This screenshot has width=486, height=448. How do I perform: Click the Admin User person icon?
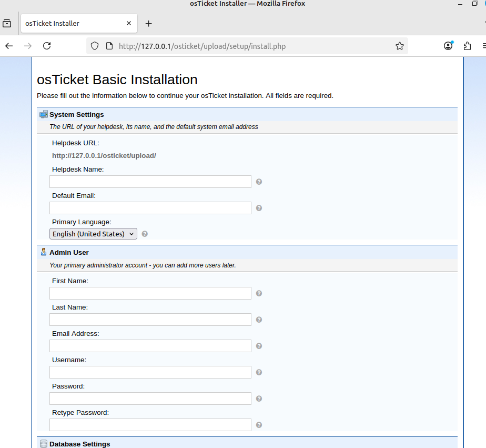(x=44, y=252)
